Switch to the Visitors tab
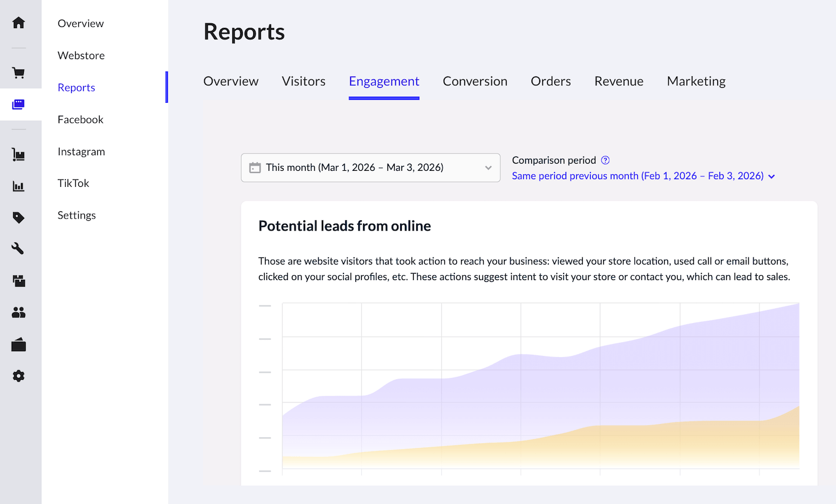 [x=303, y=81]
